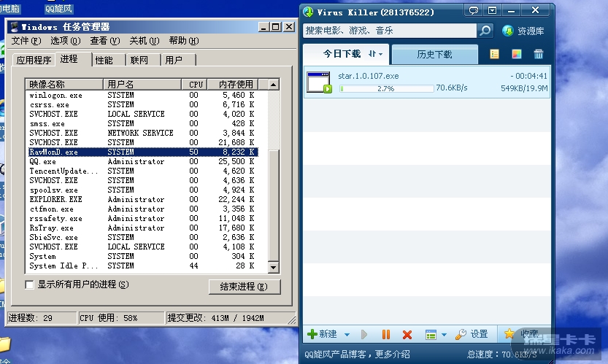608x364 pixels.
Task: Select the winlogon.exe process row
Action: pyautogui.click(x=142, y=95)
